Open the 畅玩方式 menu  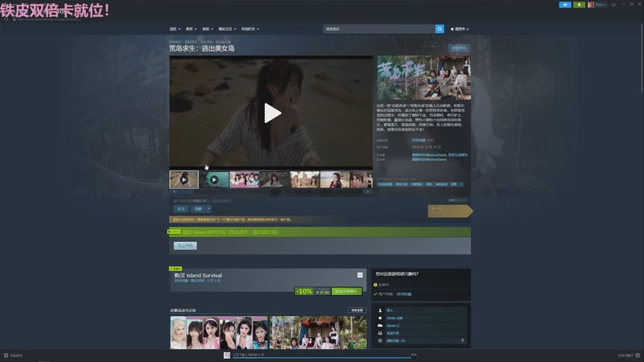tap(227, 29)
